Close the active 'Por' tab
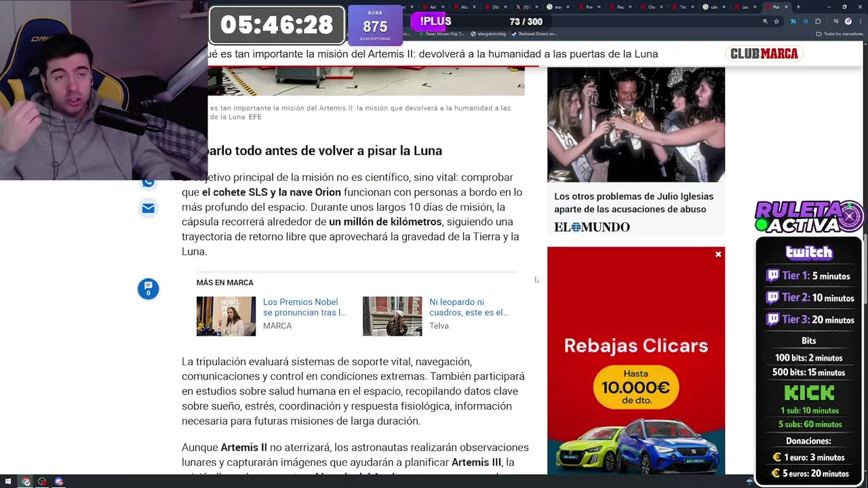Screen dimensions: 868x488 786,7
